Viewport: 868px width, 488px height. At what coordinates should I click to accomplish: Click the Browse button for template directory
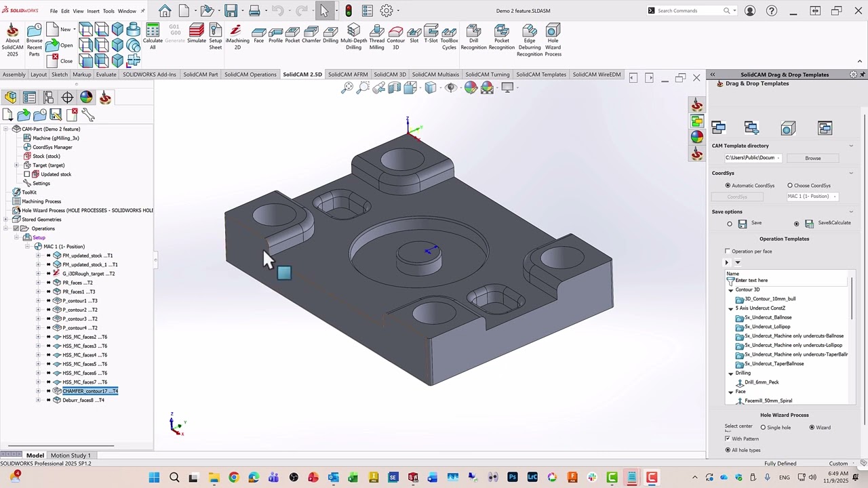813,158
